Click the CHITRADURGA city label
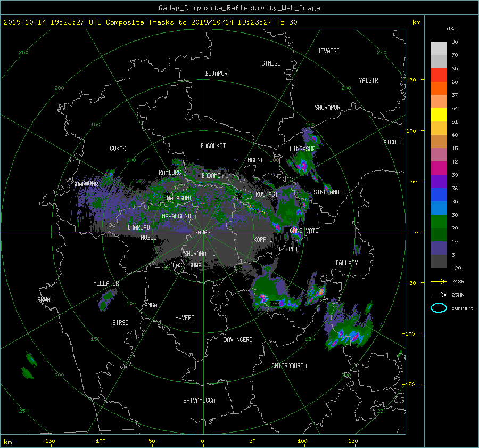479x448 pixels. pos(289,366)
